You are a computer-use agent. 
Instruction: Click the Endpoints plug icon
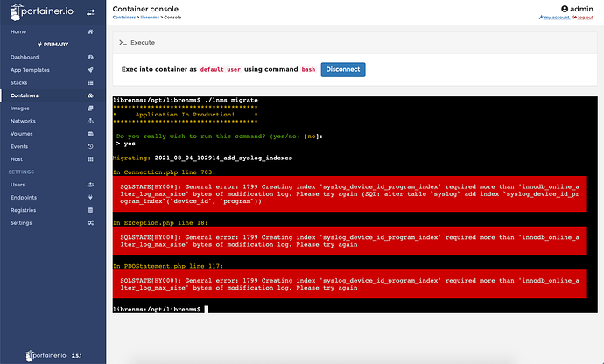pos(90,197)
